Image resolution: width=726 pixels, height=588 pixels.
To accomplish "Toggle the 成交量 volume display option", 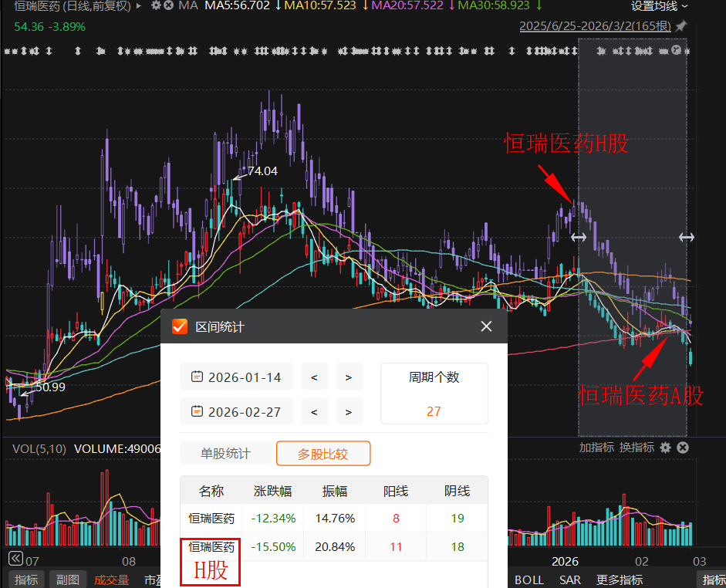I will [112, 579].
